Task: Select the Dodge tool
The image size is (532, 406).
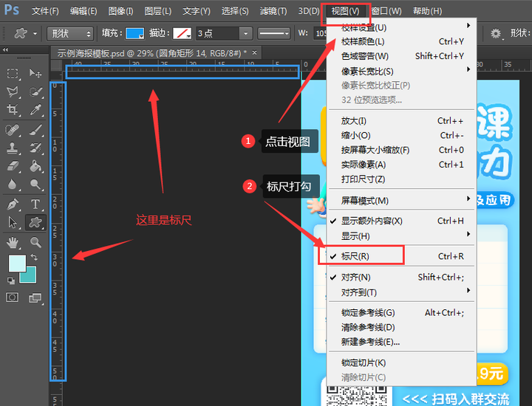Action: [x=35, y=184]
